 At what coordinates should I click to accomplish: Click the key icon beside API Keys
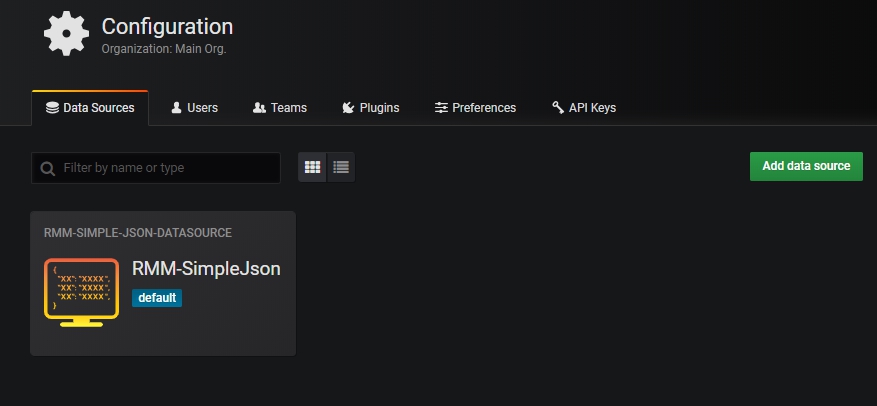click(558, 108)
